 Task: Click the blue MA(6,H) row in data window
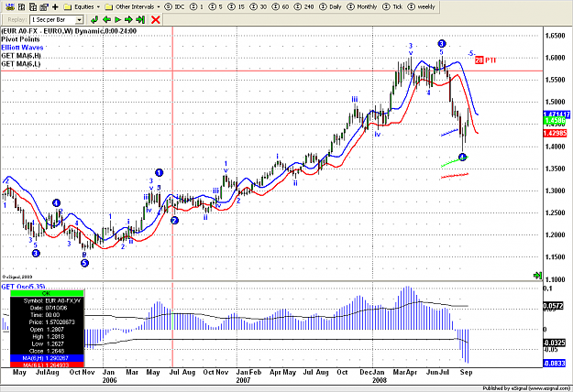click(47, 358)
